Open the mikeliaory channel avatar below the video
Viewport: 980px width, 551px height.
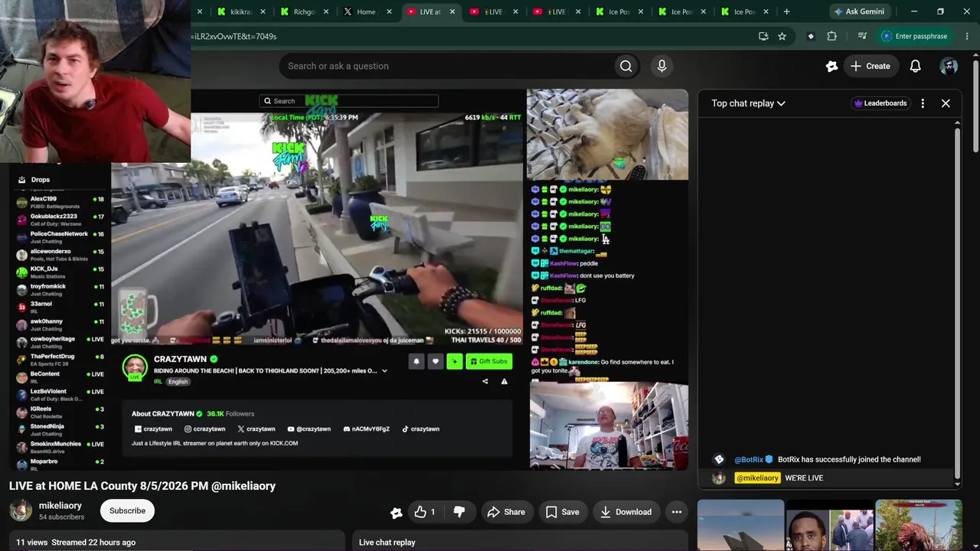coord(21,511)
